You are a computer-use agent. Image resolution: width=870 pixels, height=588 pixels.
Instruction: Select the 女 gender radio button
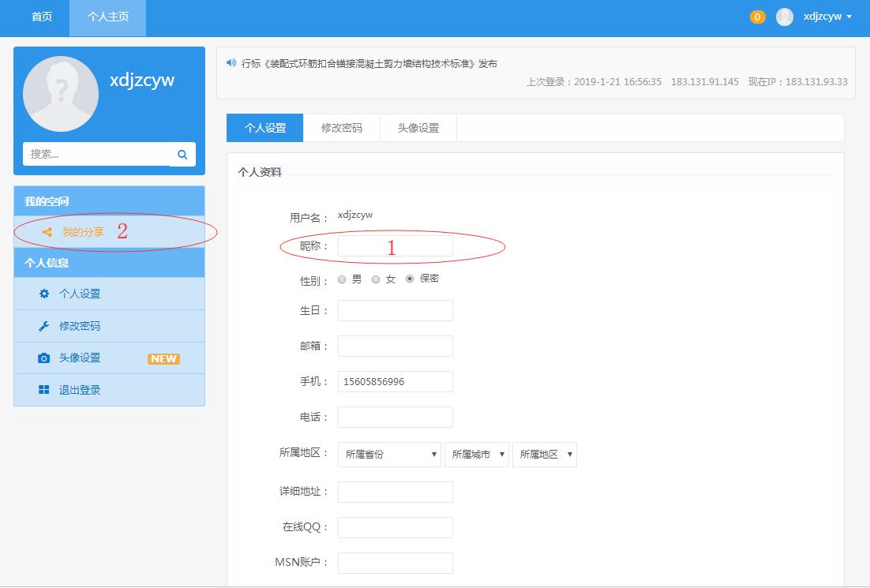376,279
